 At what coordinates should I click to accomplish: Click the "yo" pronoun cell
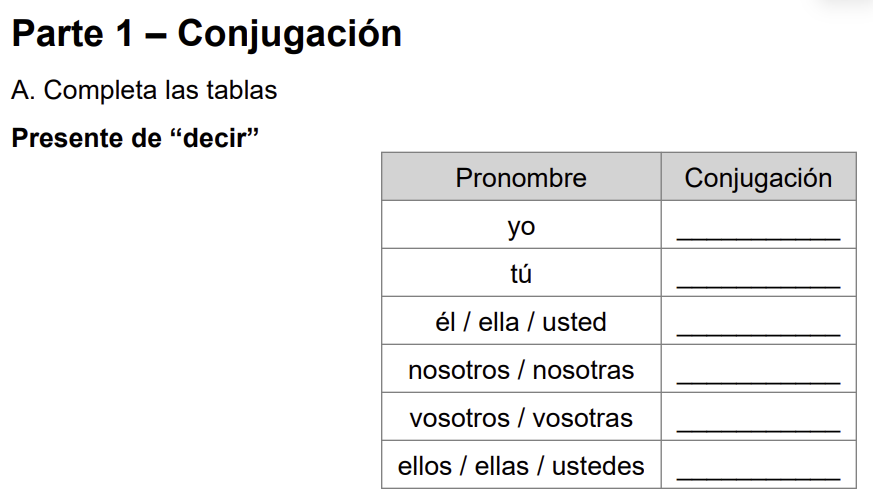point(521,227)
